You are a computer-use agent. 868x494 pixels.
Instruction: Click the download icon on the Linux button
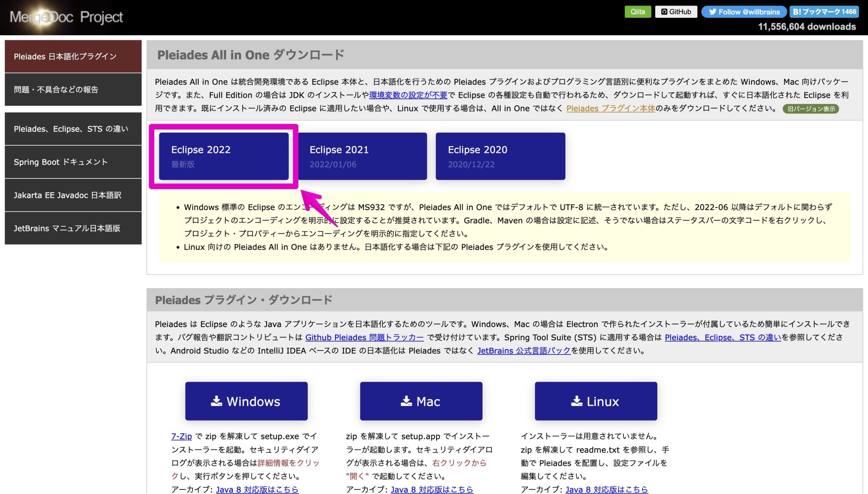[x=576, y=400]
